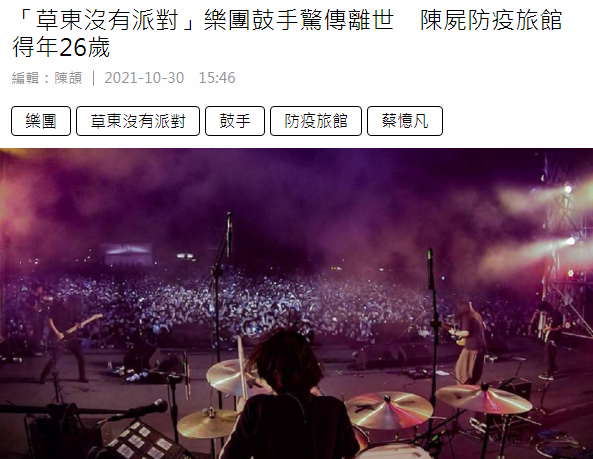The width and height of the screenshot is (593, 459).
Task: Click the headline text 得年26歲
Action: (61, 47)
